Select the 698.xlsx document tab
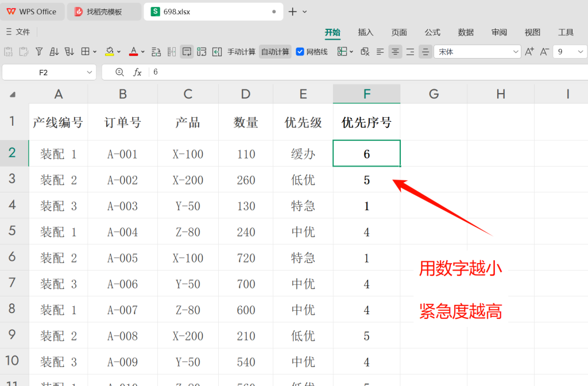The image size is (588, 386). 213,11
